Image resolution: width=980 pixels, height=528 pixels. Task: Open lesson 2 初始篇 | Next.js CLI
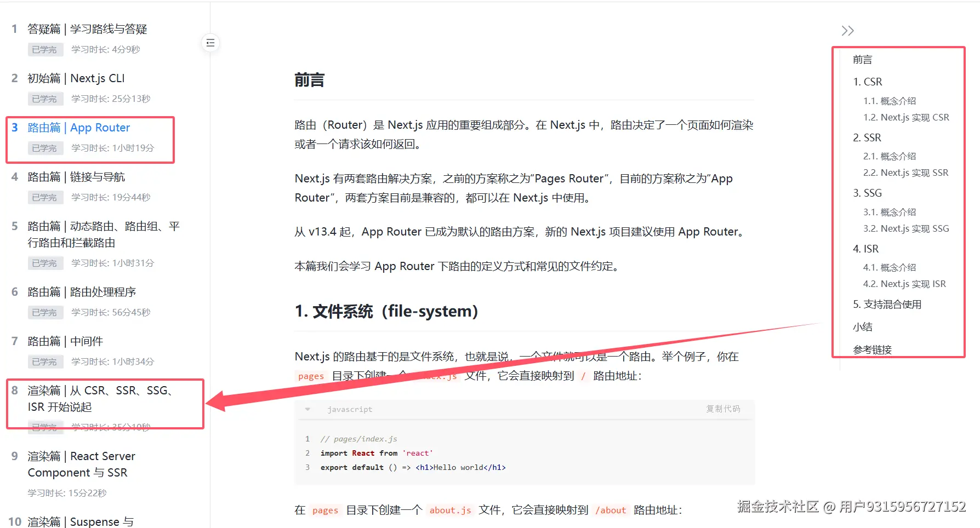[x=76, y=78]
